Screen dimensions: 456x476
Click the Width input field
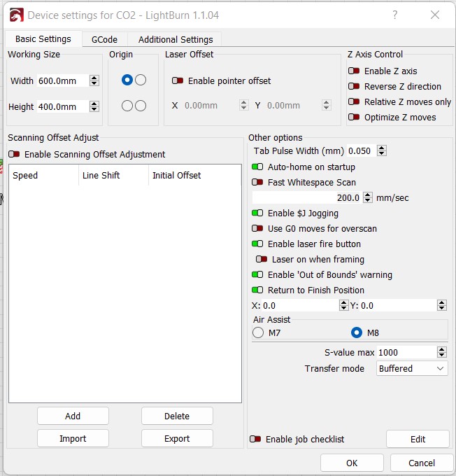64,80
